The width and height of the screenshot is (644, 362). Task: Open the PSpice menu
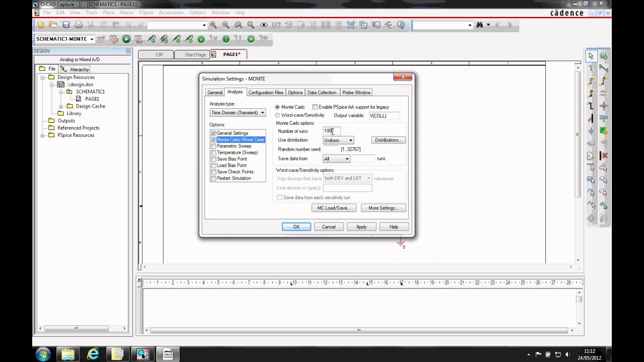pyautogui.click(x=146, y=12)
